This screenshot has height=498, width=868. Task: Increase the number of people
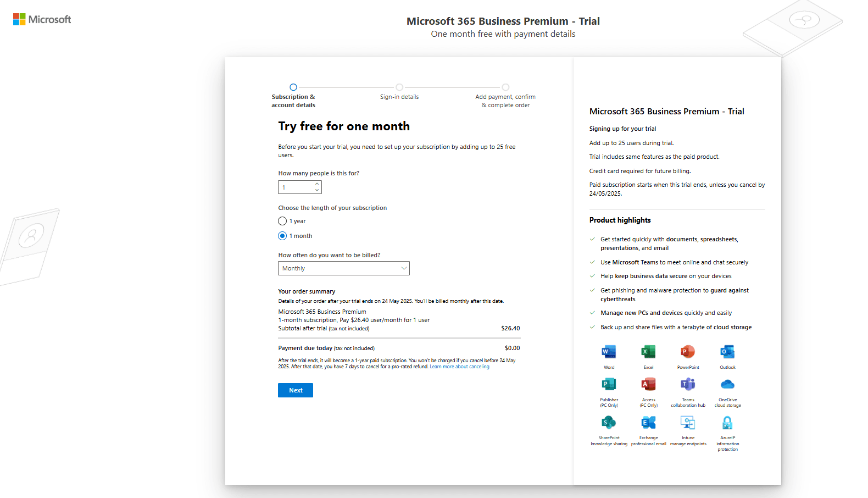(x=317, y=185)
